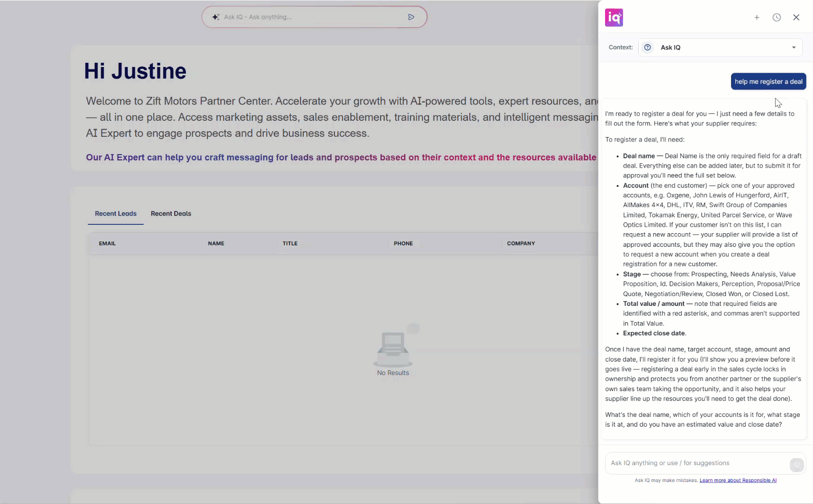
Task: Click the 'Total value / amount' bullet heading
Action: (x=654, y=304)
